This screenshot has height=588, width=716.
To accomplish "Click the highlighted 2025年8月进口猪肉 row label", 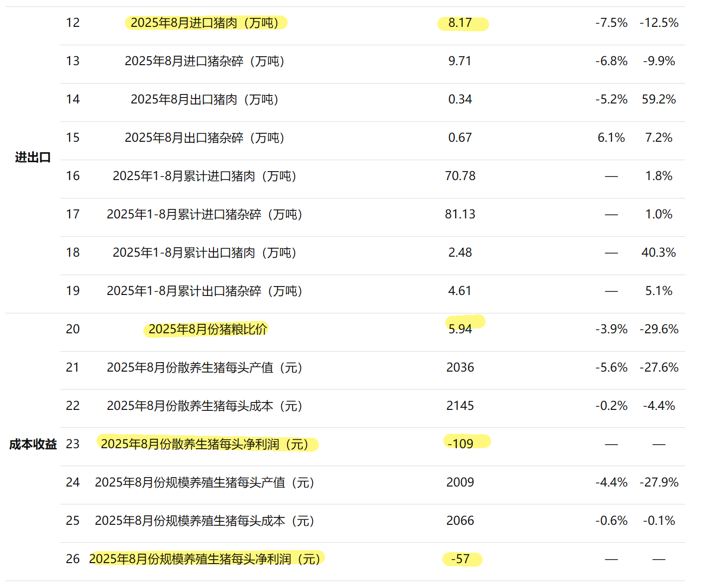I will pos(205,23).
